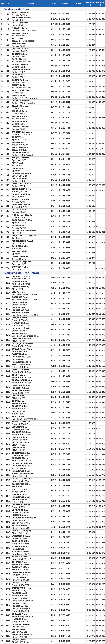The width and height of the screenshot is (106, 644).
Task: Select driver THEOHARIS Antony
Action: [x=22, y=453]
